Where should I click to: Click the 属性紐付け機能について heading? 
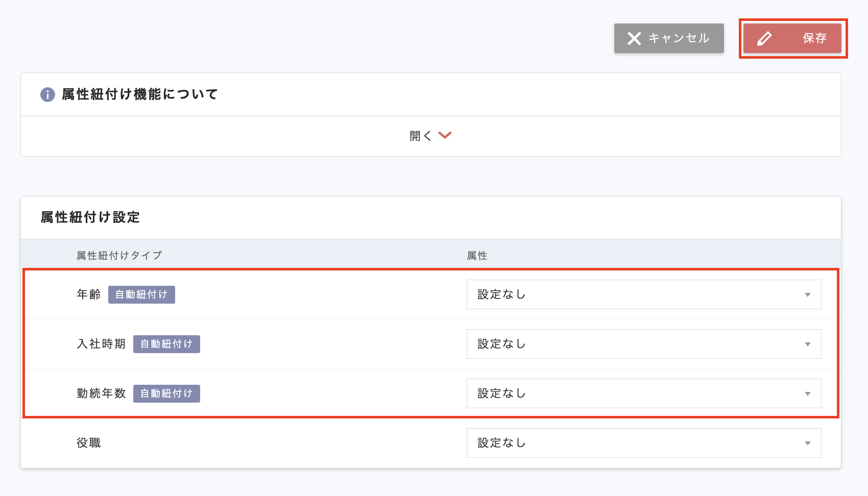[139, 94]
